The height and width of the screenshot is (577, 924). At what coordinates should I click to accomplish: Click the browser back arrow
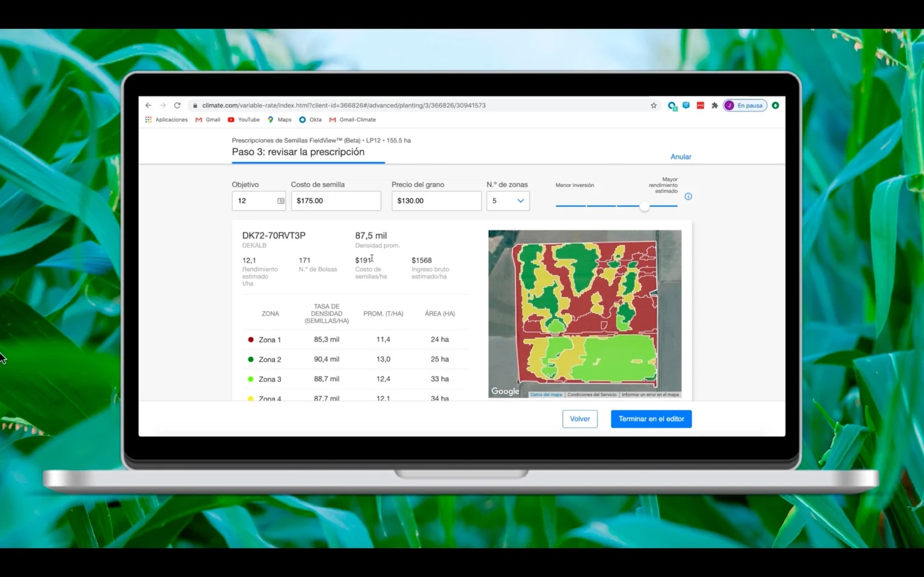click(x=148, y=105)
